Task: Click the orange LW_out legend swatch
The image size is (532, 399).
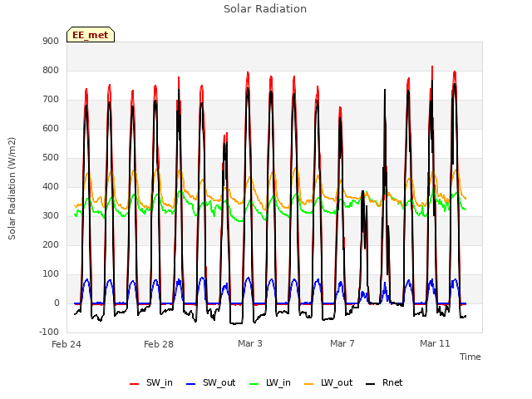Action: click(309, 384)
